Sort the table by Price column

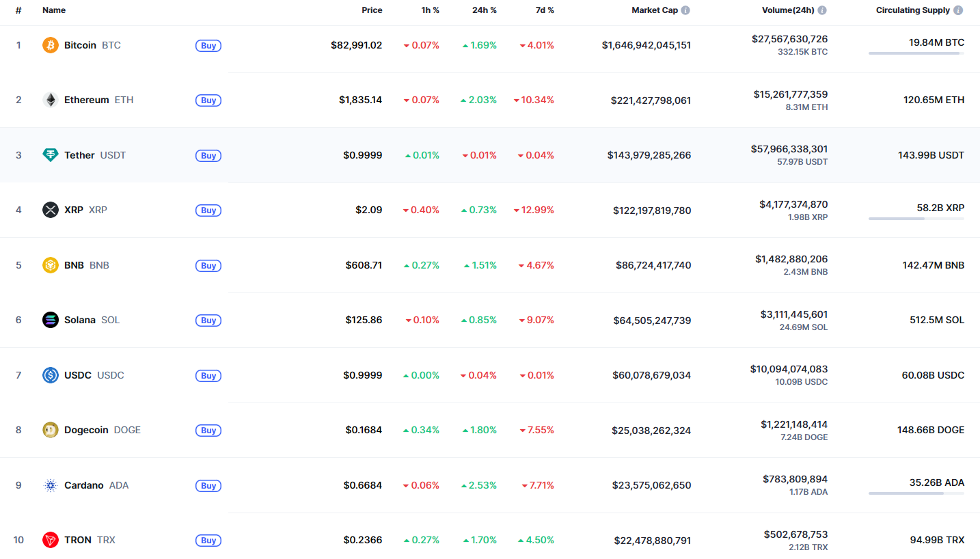tap(372, 10)
